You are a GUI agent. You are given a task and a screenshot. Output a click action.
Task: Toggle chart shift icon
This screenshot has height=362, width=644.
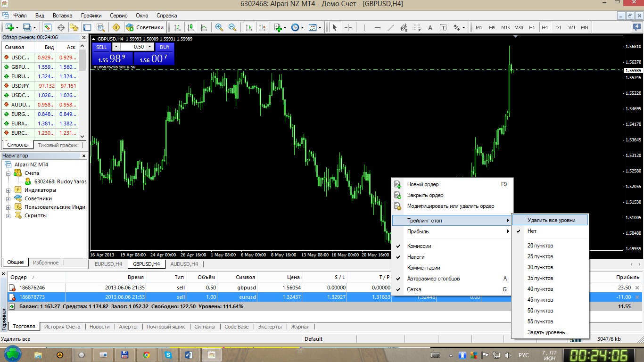(x=262, y=27)
